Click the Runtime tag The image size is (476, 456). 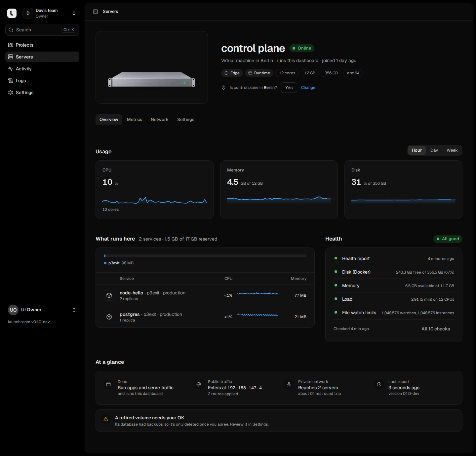[x=259, y=73]
